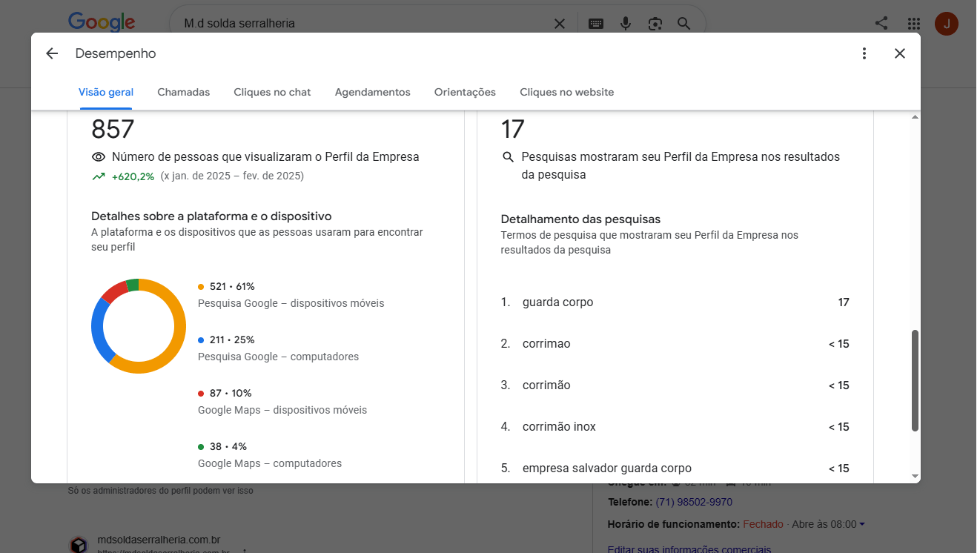The height and width of the screenshot is (553, 980).
Task: Select the Agendamentos tab
Action: pyautogui.click(x=372, y=92)
